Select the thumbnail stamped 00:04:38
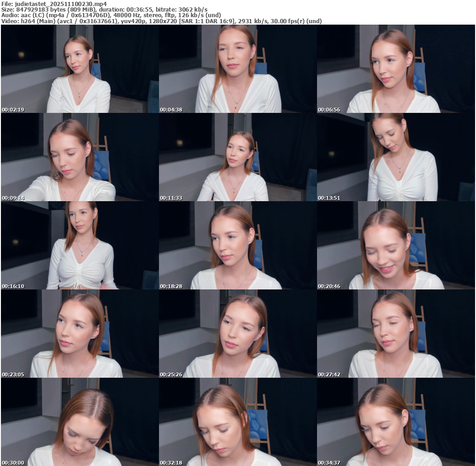The height and width of the screenshot is (466, 476). [x=238, y=69]
